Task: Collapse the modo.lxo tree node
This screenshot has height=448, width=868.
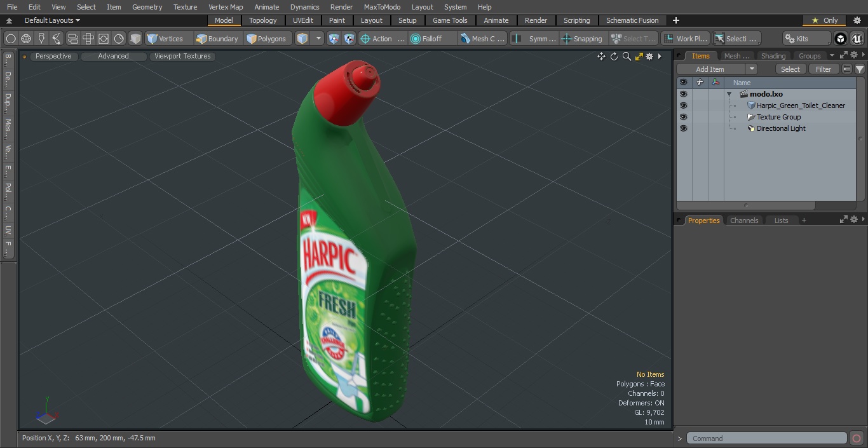Action: 729,94
